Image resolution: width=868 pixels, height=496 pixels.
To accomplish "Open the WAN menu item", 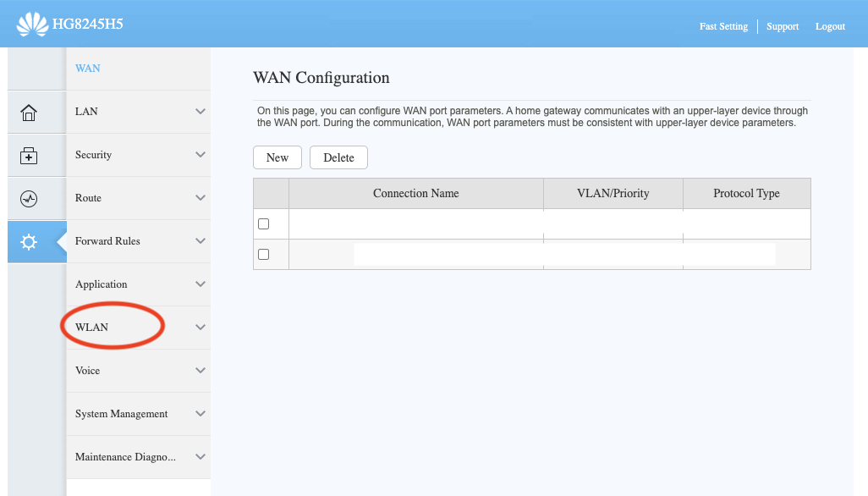I will coord(88,69).
